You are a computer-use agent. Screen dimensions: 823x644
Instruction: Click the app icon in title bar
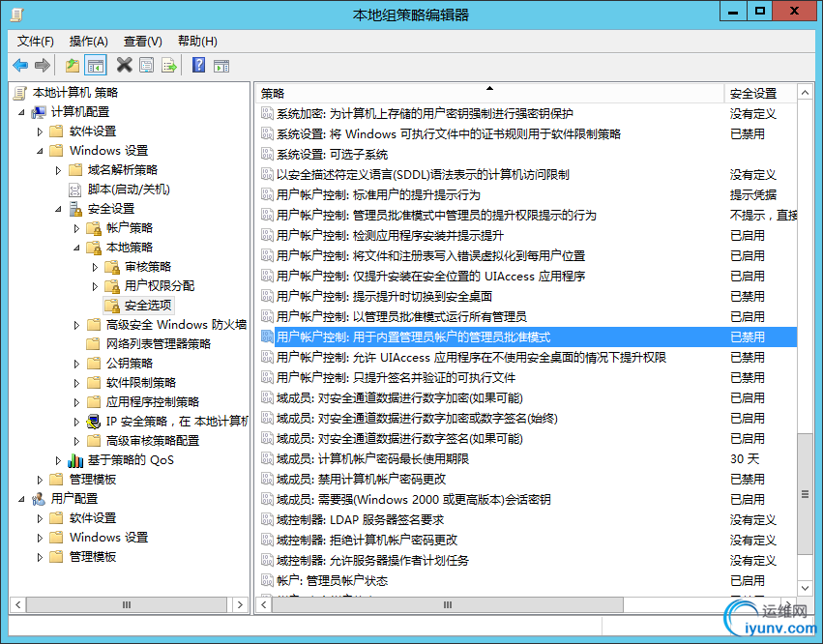(x=17, y=15)
